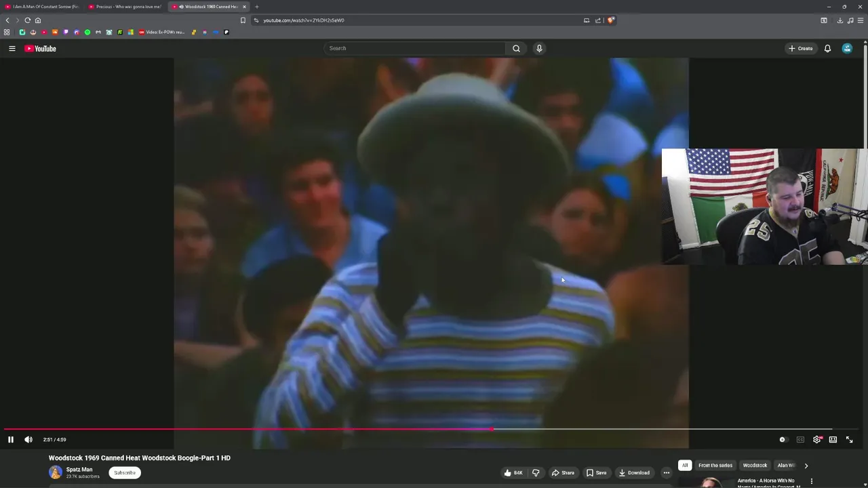The width and height of the screenshot is (868, 488).
Task: Toggle subtitles with the CC button
Action: (x=800, y=439)
